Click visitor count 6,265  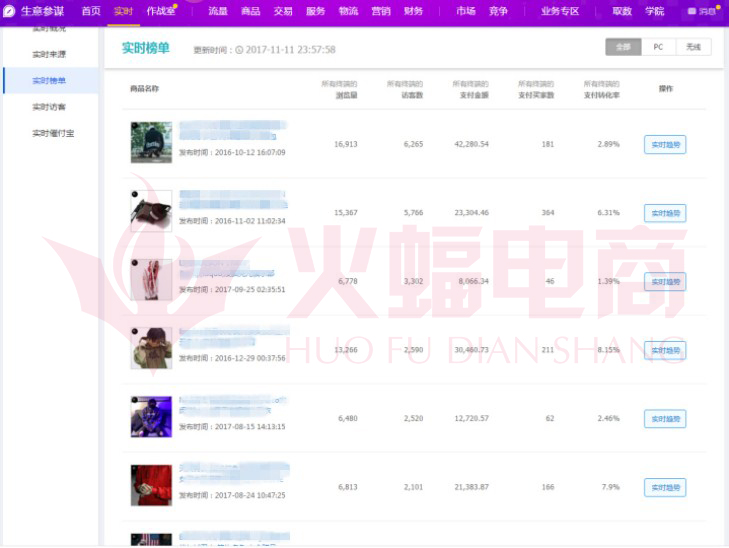click(x=413, y=144)
